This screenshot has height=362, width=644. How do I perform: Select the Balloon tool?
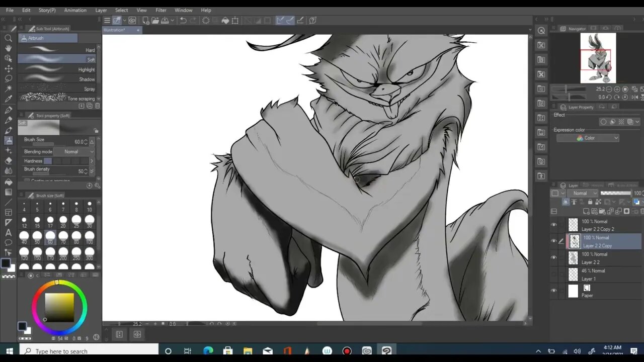(9, 242)
